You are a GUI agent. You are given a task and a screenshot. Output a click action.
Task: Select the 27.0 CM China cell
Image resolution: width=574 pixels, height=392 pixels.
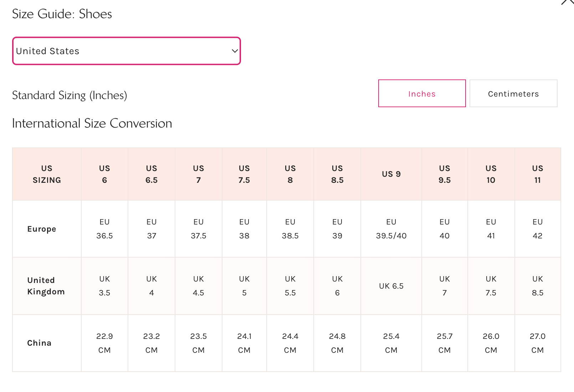[x=537, y=343]
